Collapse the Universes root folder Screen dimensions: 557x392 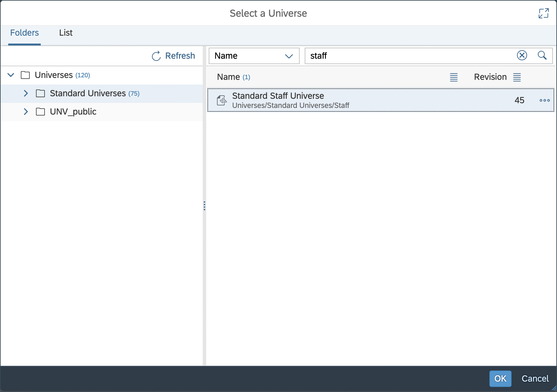coord(11,75)
